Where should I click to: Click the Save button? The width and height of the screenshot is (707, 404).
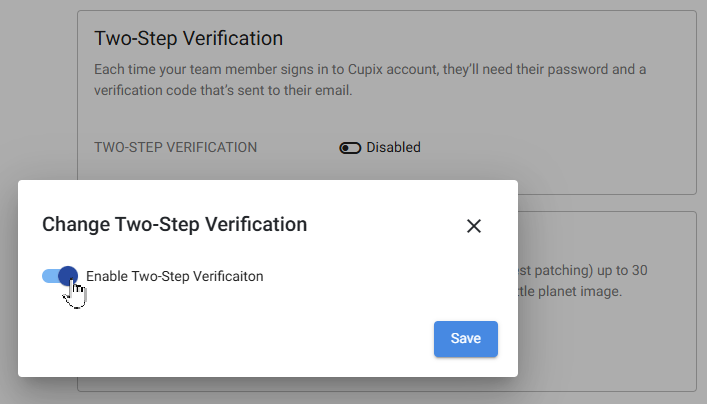(466, 339)
